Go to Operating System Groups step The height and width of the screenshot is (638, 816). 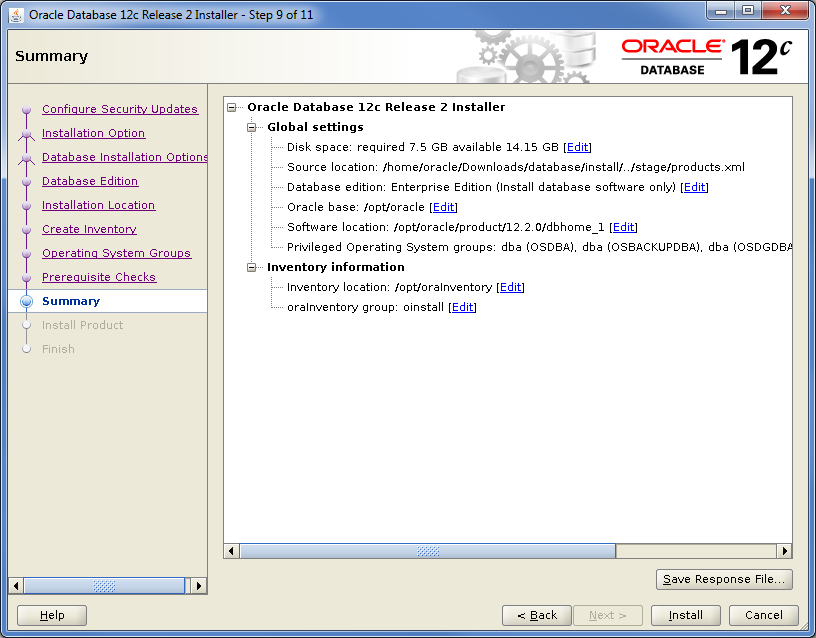click(x=116, y=253)
